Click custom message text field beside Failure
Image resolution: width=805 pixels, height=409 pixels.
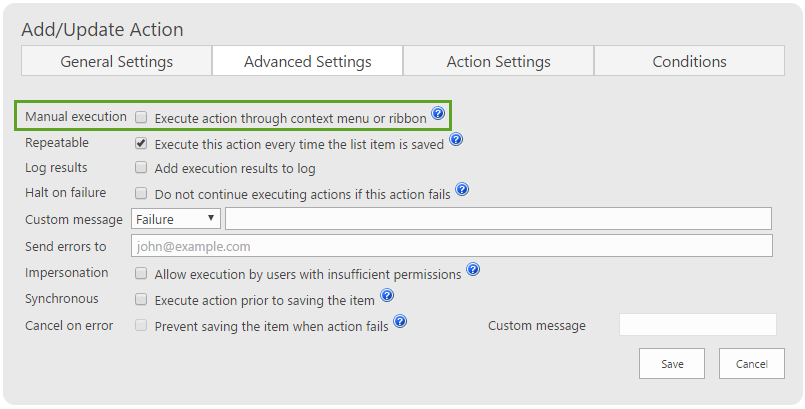(x=499, y=219)
